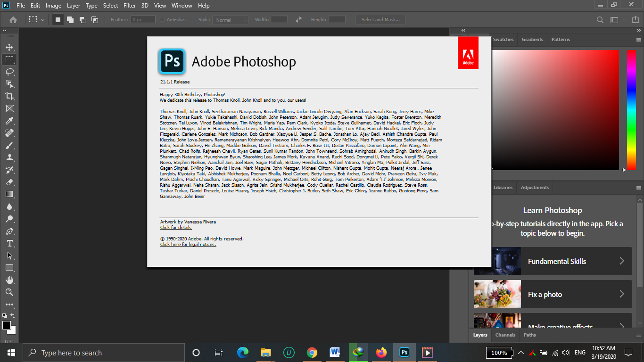Select the Rectangle shape tool
Viewport: 644px width, 362px height.
9,268
